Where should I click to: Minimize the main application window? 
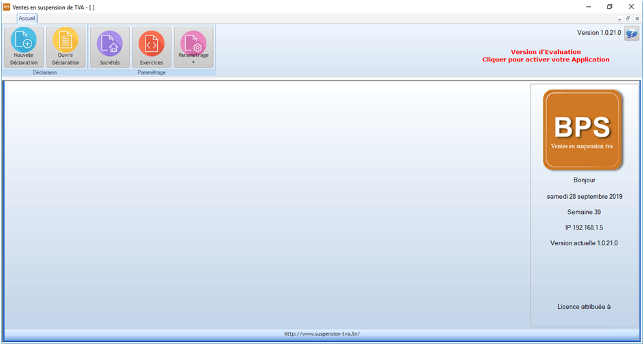(589, 7)
